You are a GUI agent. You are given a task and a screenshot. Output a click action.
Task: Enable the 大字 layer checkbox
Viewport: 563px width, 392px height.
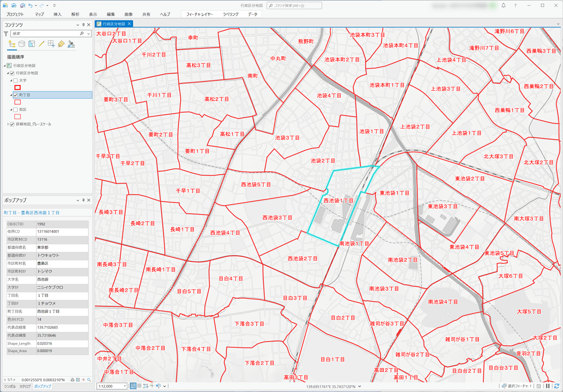click(16, 81)
